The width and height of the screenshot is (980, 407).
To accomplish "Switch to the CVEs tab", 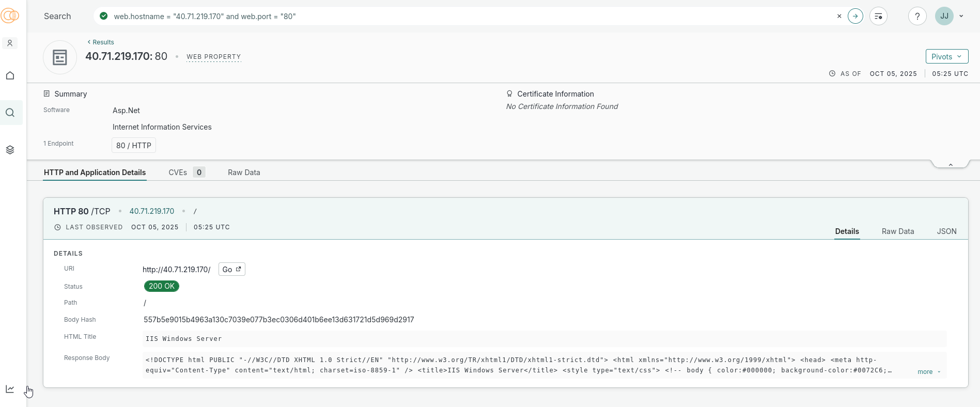I will (x=186, y=173).
